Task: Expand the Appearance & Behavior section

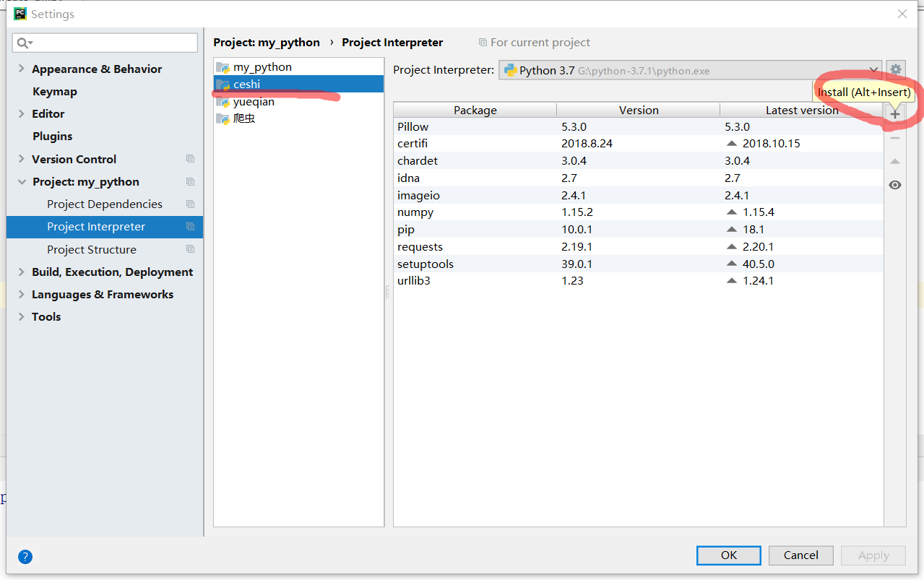Action: (x=22, y=69)
